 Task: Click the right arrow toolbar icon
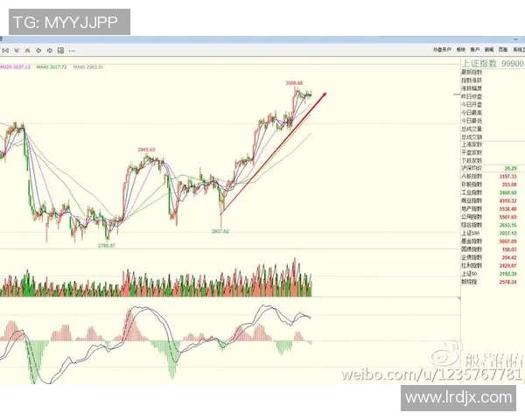(x=49, y=51)
